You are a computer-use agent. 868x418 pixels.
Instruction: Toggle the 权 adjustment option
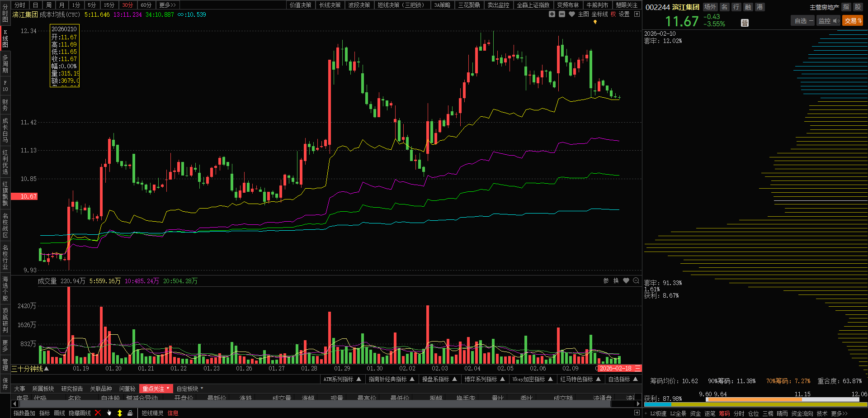(613, 14)
